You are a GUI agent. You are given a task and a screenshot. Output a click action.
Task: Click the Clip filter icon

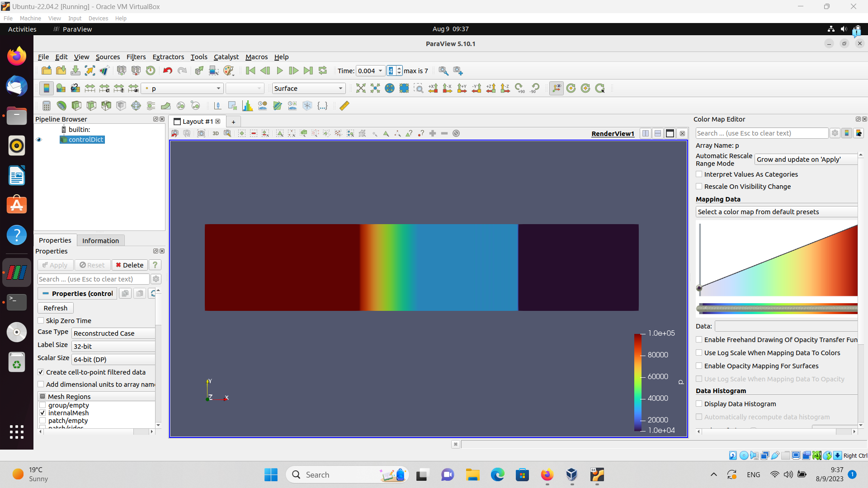pyautogui.click(x=76, y=106)
